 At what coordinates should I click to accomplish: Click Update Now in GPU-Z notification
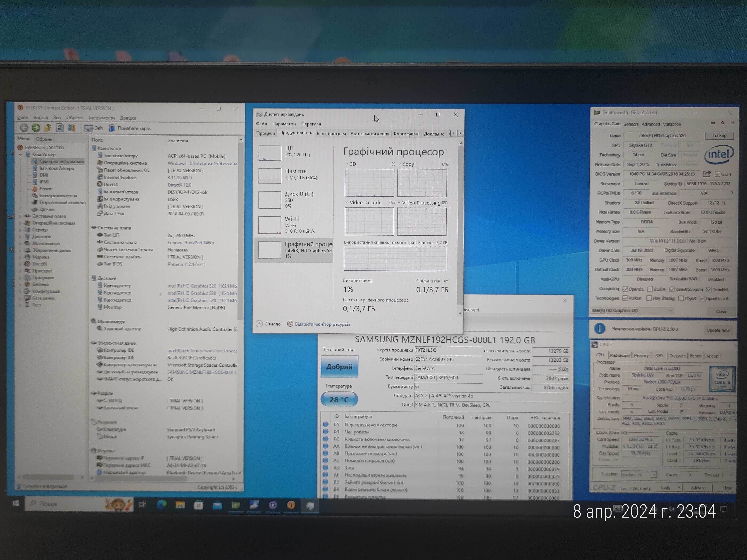(x=718, y=330)
